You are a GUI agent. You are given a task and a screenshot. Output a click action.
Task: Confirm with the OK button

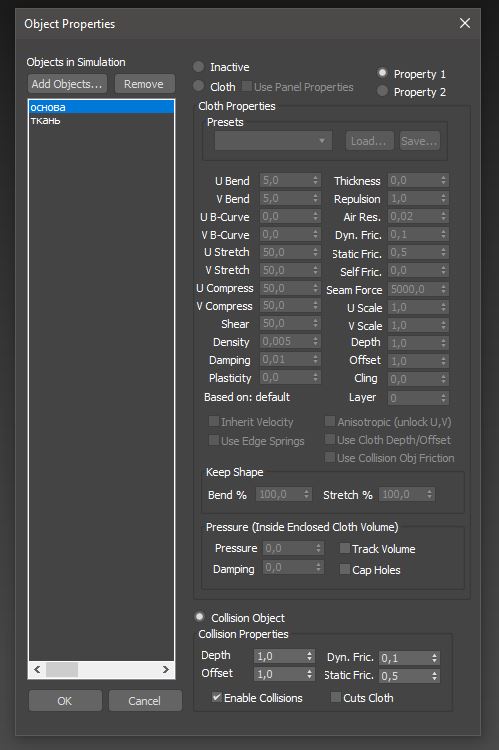click(65, 701)
